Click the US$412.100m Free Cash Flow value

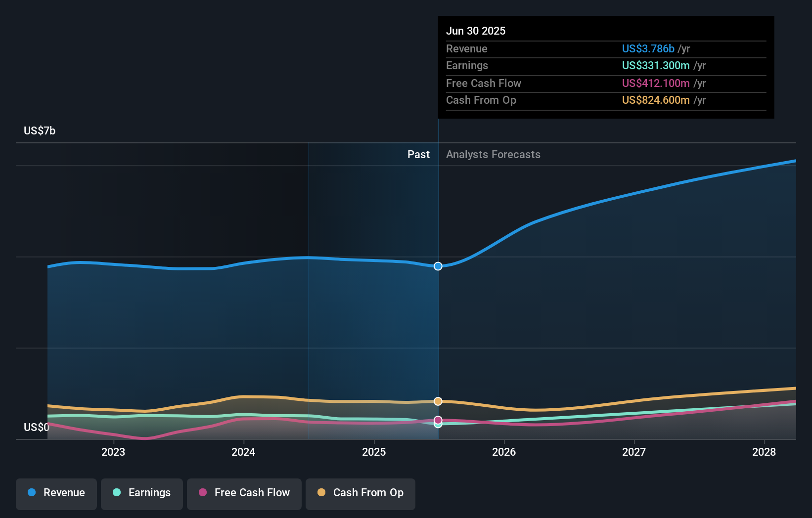pyautogui.click(x=656, y=83)
